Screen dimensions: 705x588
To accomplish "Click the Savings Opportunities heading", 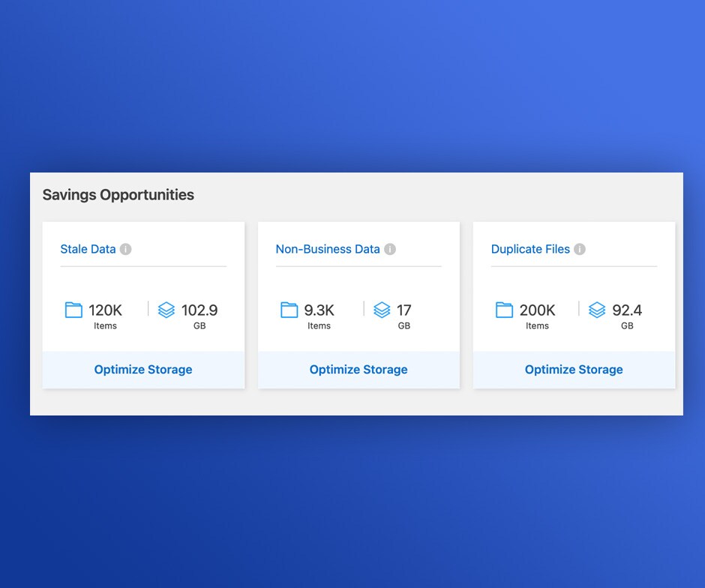I will [x=118, y=195].
